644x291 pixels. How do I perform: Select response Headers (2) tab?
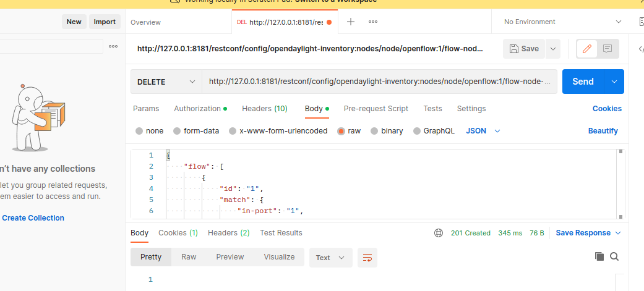228,233
